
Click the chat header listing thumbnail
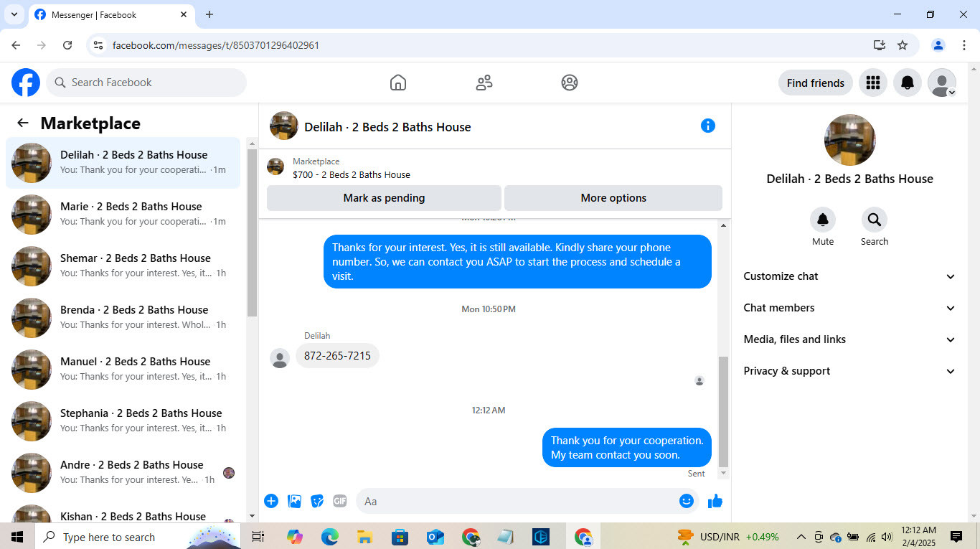point(284,126)
